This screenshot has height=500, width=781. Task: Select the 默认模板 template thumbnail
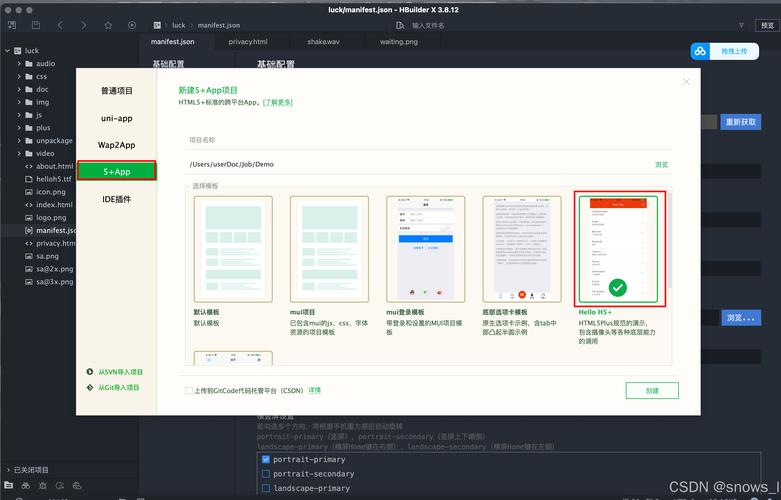click(x=233, y=250)
